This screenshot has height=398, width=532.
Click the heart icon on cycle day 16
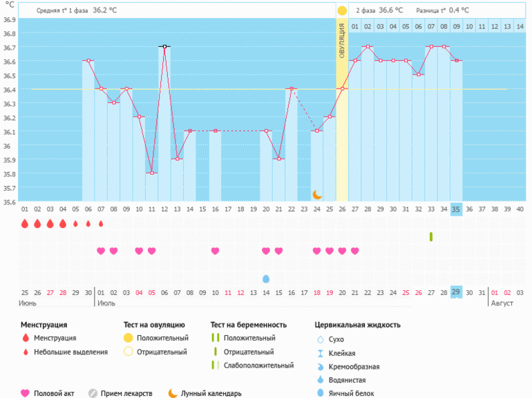tap(215, 251)
